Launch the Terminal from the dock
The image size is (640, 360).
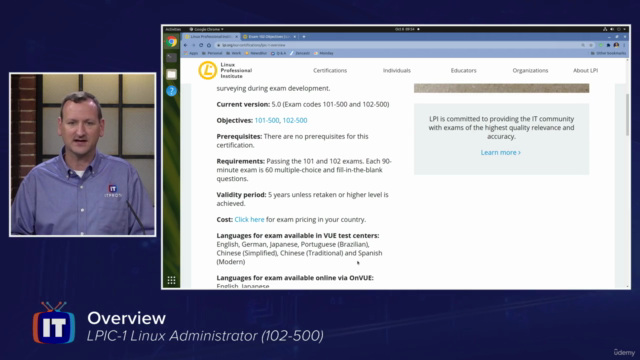pos(171,58)
